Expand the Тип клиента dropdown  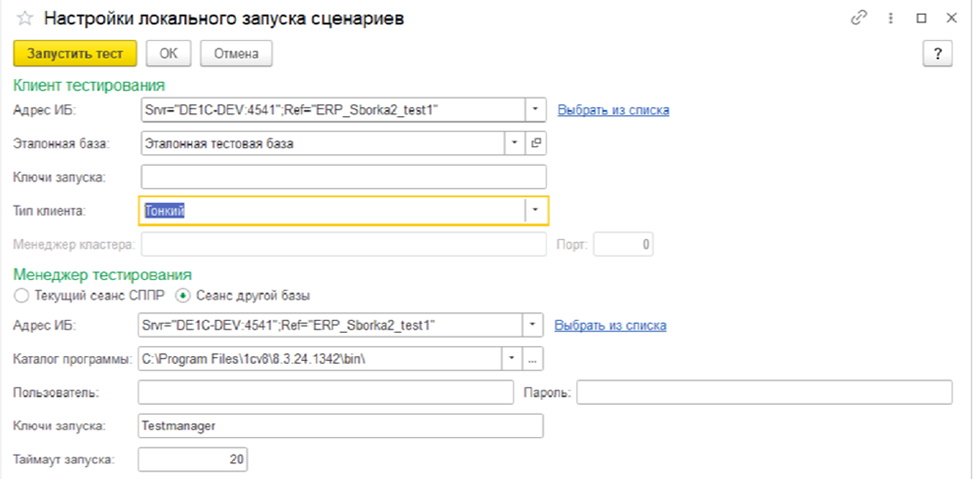[x=535, y=210]
